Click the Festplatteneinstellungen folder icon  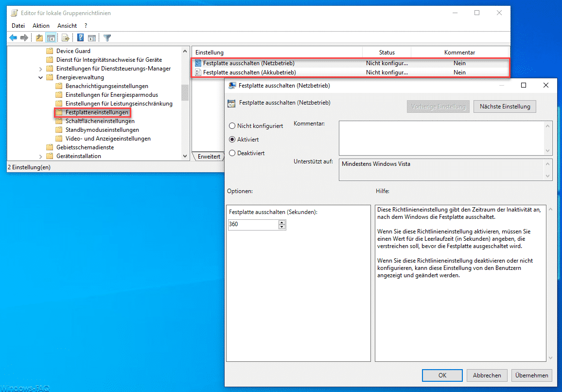tap(59, 112)
